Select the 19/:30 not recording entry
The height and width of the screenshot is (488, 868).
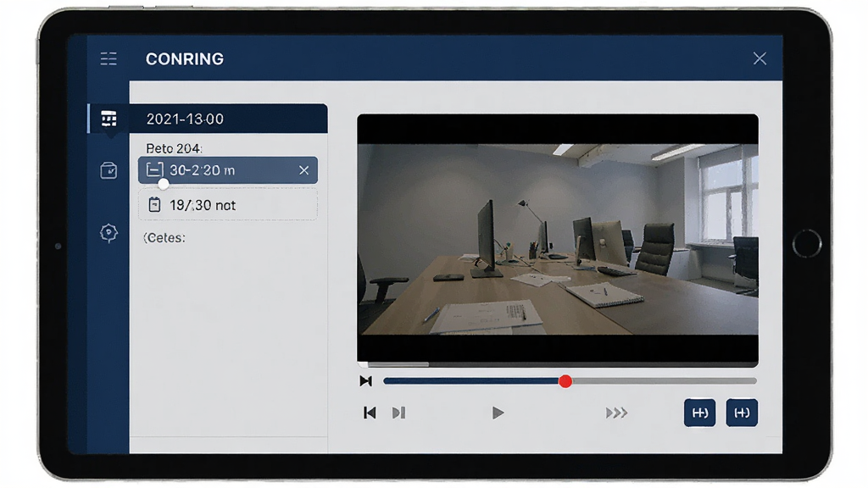(227, 205)
